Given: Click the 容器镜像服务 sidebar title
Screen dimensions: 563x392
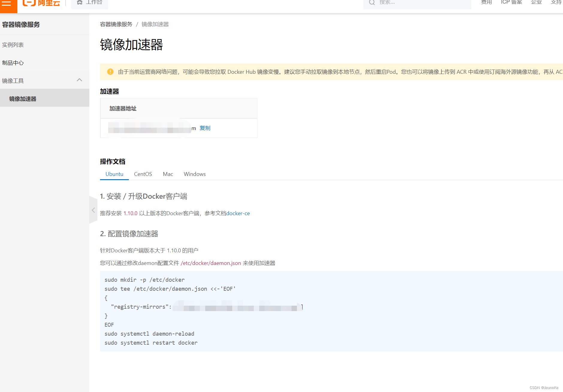Looking at the screenshot, I should click(21, 25).
